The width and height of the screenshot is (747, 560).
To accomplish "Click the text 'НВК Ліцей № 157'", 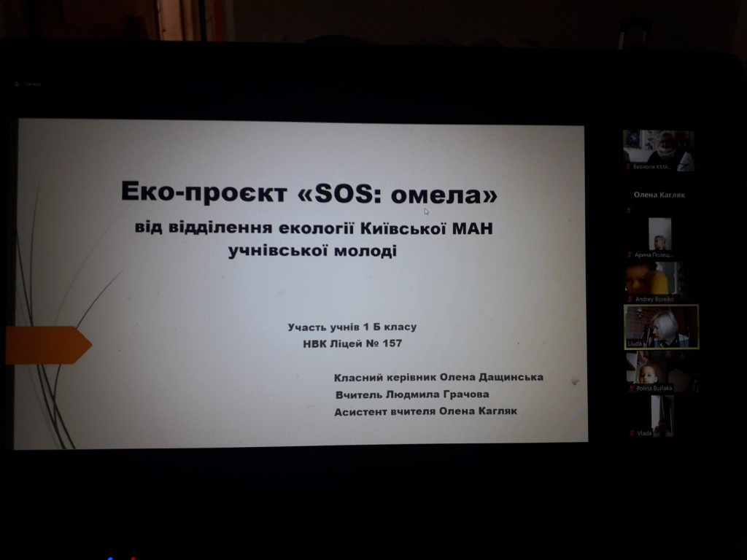I will 352,343.
